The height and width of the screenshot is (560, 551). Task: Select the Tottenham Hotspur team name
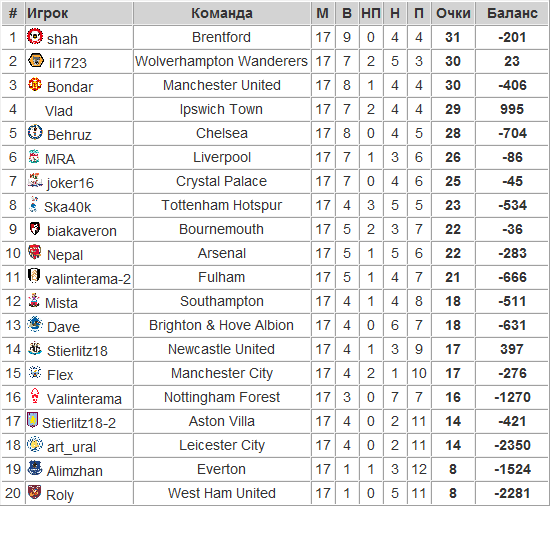(x=222, y=205)
